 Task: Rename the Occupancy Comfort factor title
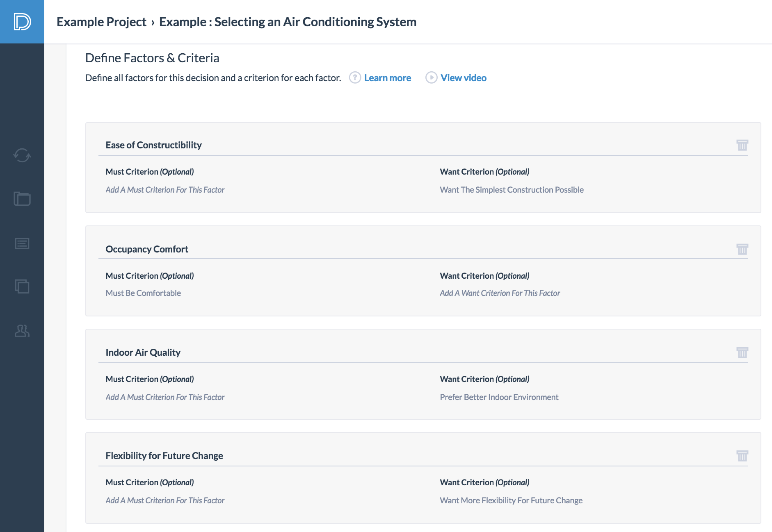[147, 249]
